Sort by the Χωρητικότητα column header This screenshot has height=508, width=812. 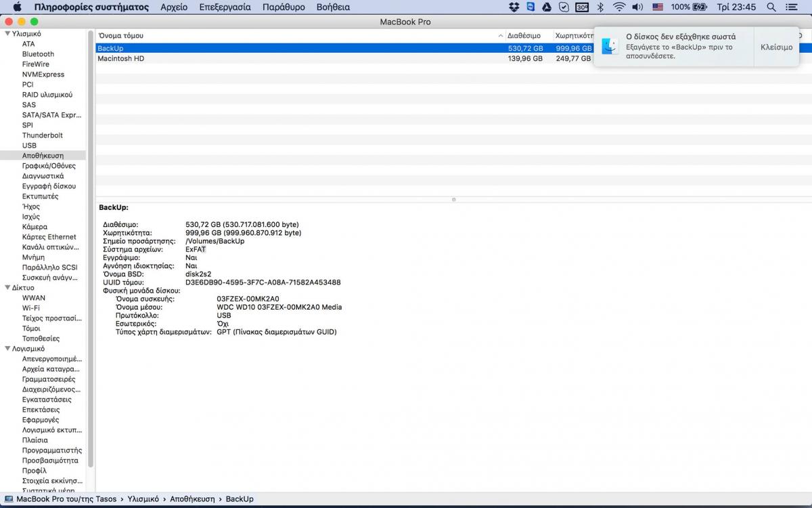coord(574,35)
